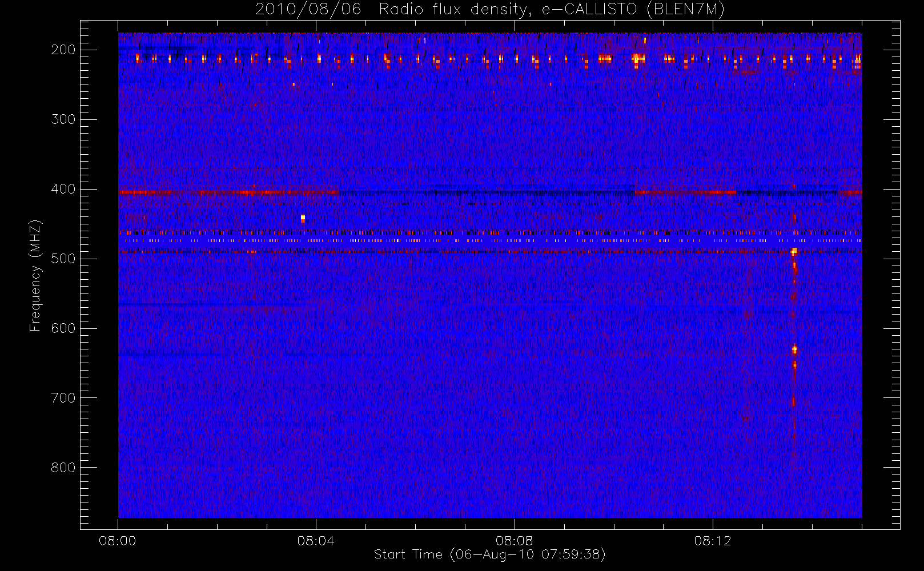
Task: Click the bright burst spot near 490 MHz after 08:13
Action: point(794,251)
